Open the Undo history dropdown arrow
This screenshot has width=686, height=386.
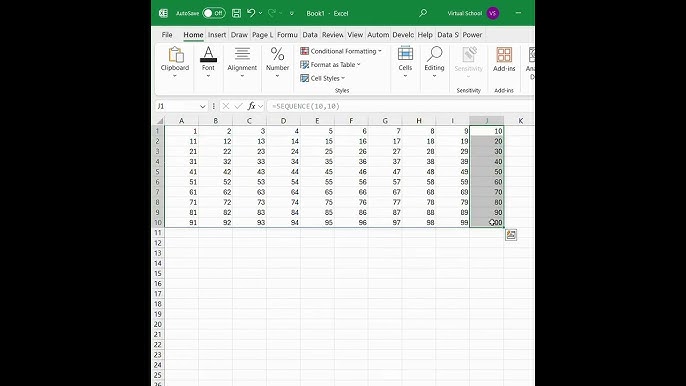(260, 13)
